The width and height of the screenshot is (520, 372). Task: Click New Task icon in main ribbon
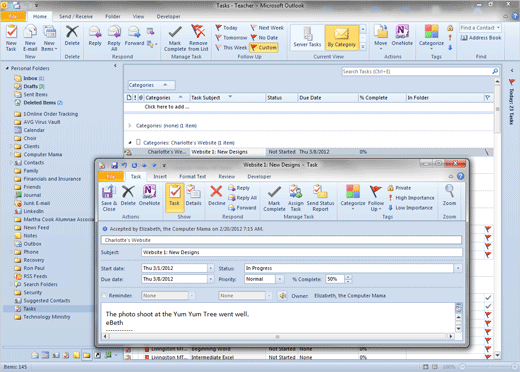click(11, 38)
